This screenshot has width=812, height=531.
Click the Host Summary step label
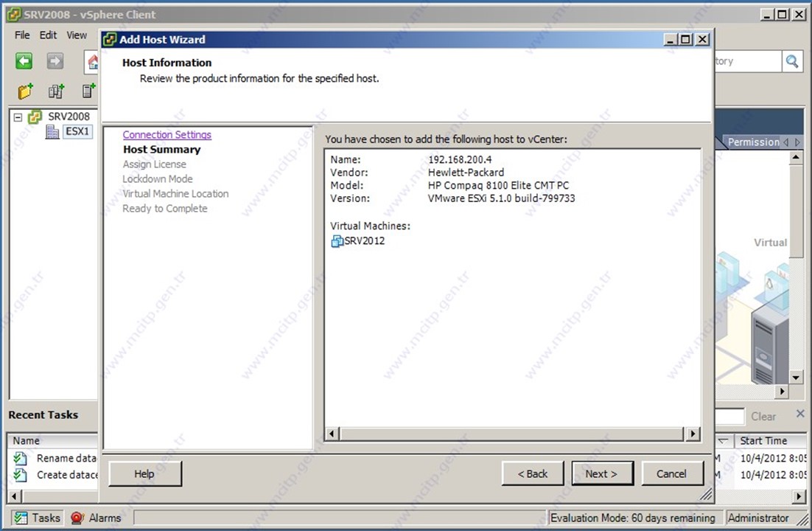[161, 149]
